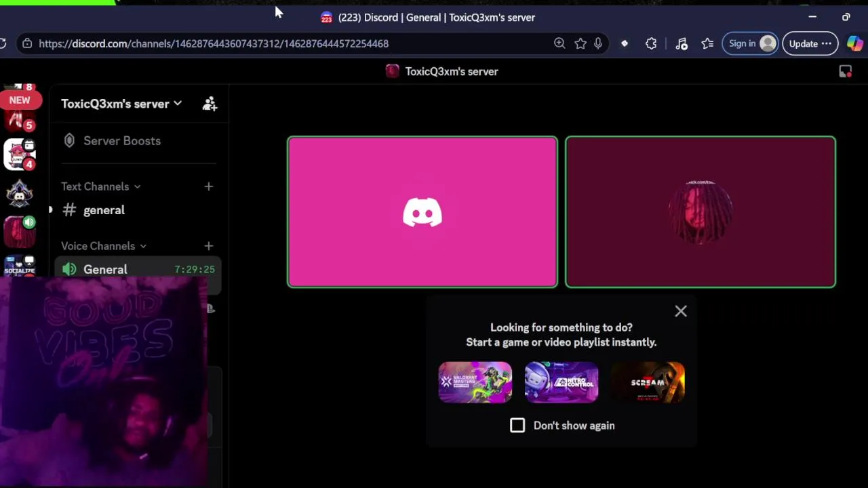Select the pink Discord logo participant tile
The width and height of the screenshot is (868, 488).
(422, 212)
